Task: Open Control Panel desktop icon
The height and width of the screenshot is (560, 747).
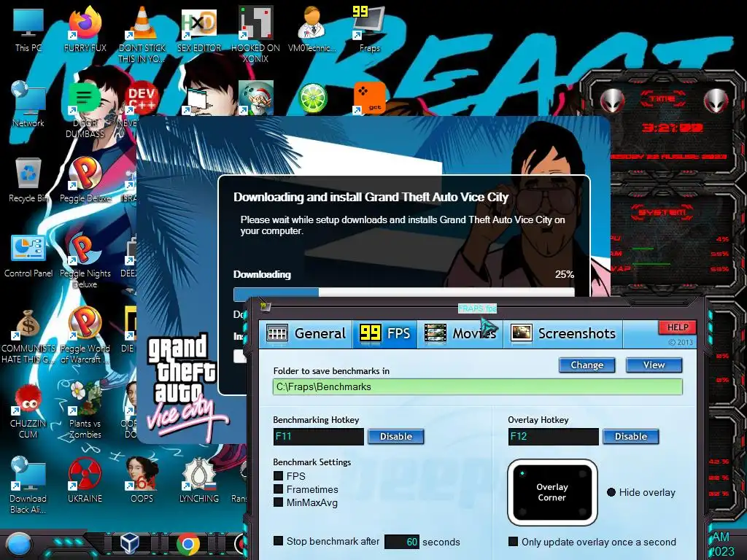Action: (x=28, y=255)
